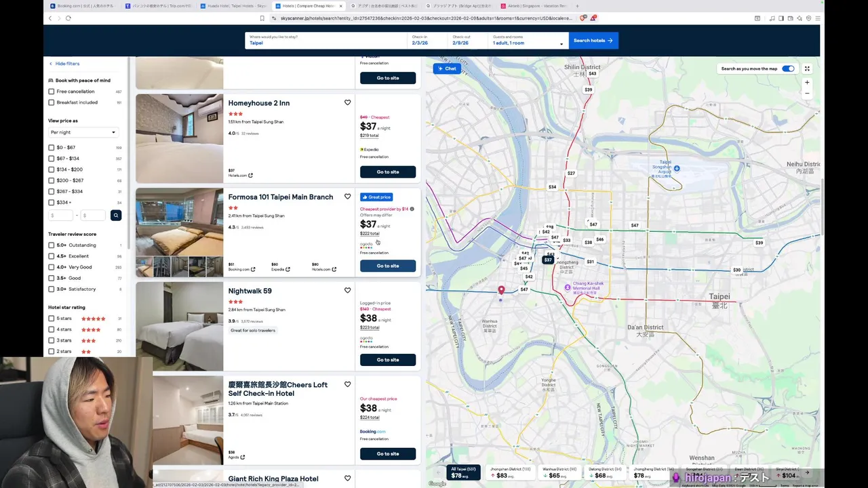Open the Check-out date picker
The width and height of the screenshot is (868, 488).
click(468, 40)
